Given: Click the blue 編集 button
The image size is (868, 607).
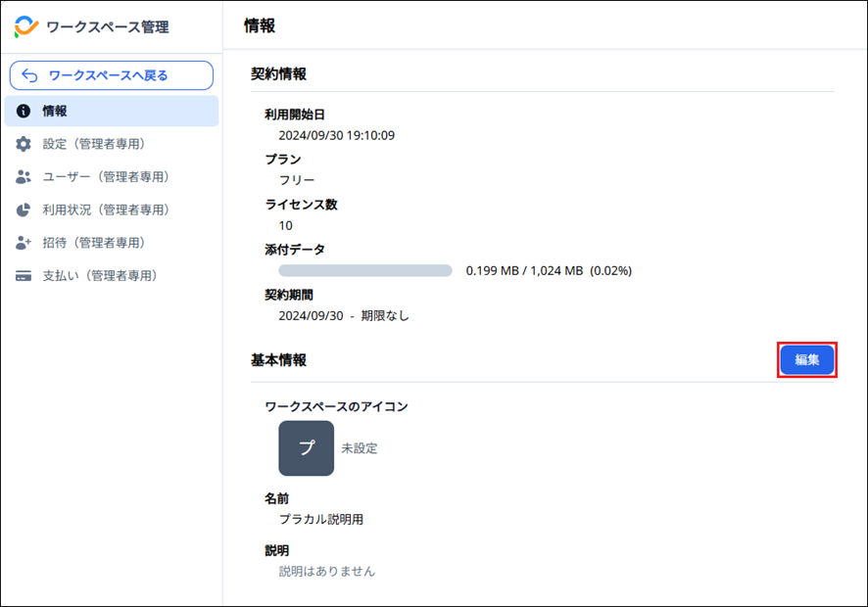Looking at the screenshot, I should click(x=806, y=360).
